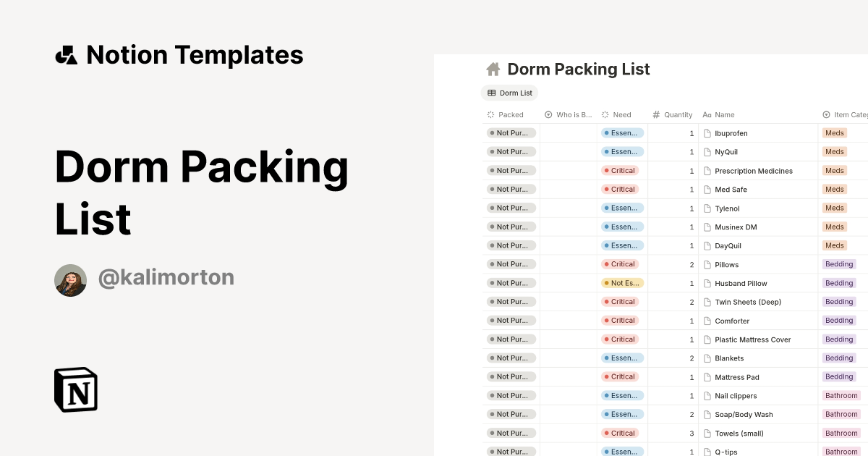The height and width of the screenshot is (456, 868).
Task: Click the select icon on the Who is B... column
Action: point(548,114)
